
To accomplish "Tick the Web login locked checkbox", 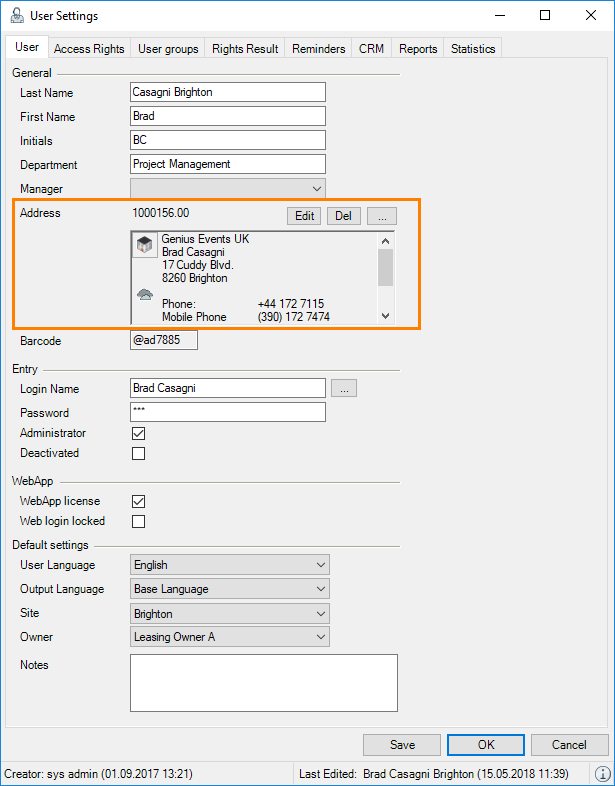I will 139,521.
